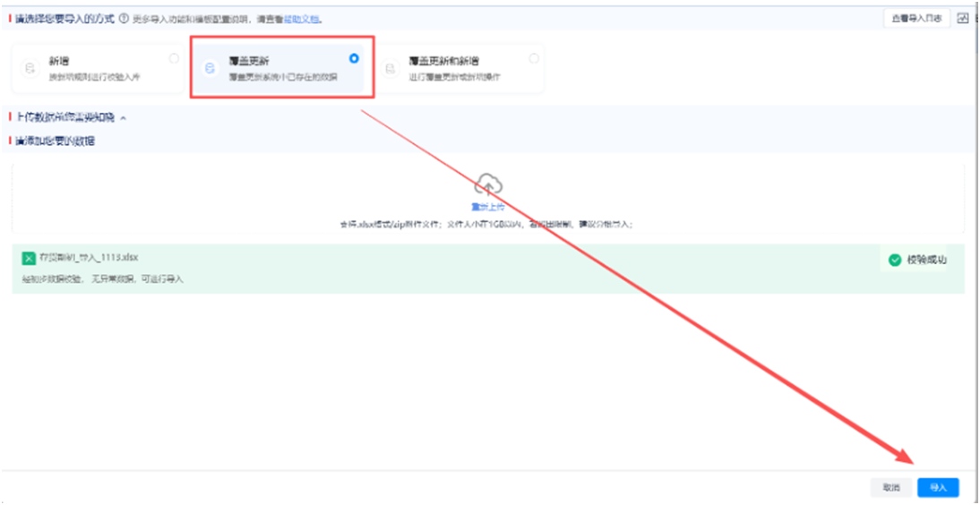980x505 pixels.
Task: Click the 新增 card database icon
Action: (30, 68)
